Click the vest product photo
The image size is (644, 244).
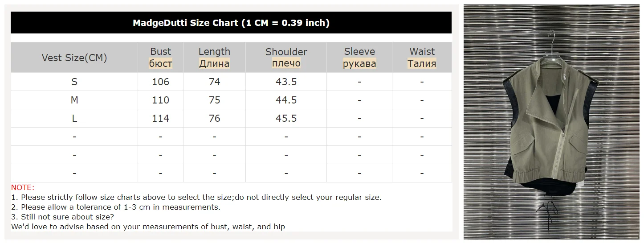pyautogui.click(x=551, y=122)
